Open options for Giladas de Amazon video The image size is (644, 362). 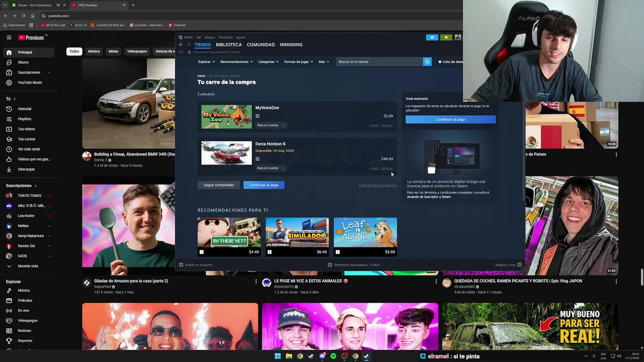[256, 281]
